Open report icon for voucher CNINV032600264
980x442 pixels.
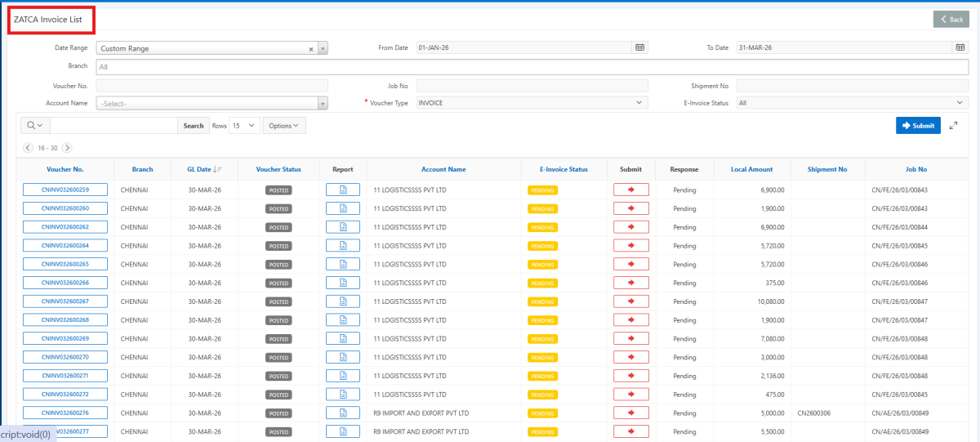pyautogui.click(x=343, y=246)
